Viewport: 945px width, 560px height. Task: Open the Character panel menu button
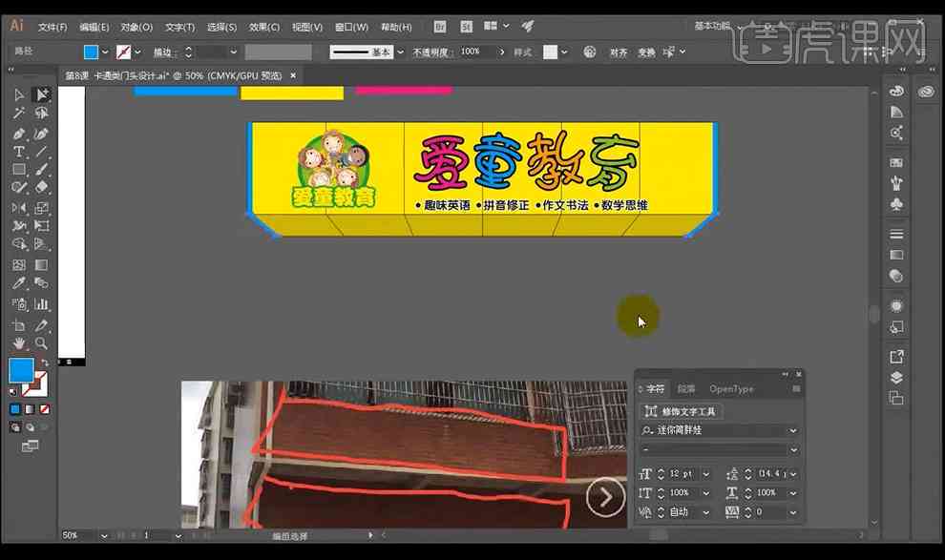[x=796, y=389]
